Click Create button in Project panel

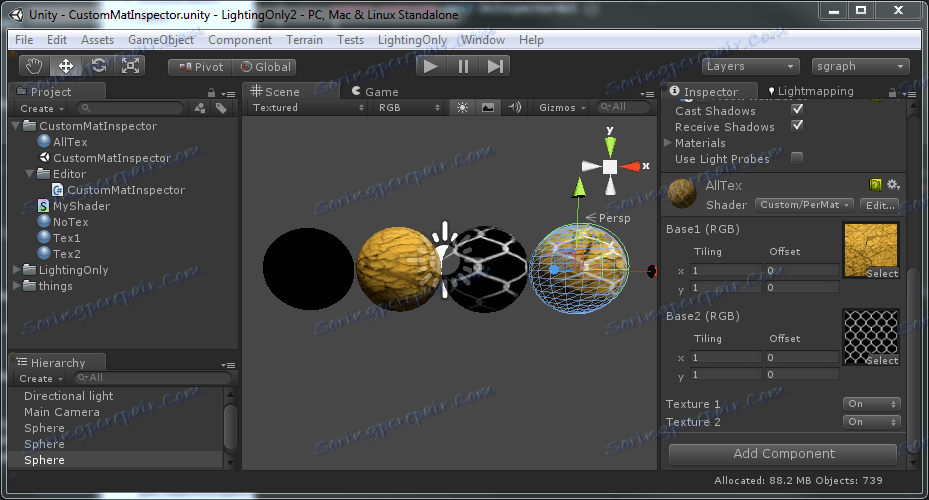tap(41, 108)
